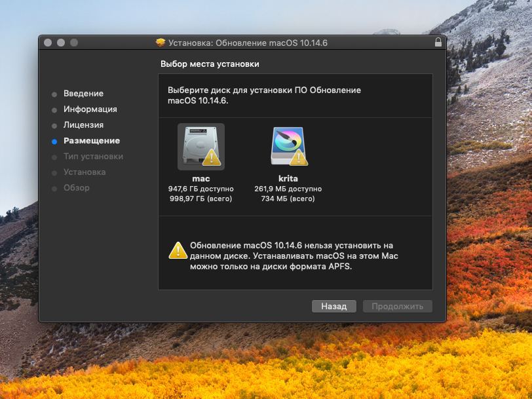
Task: Click the 'Выбор места установки' heading
Action: [x=210, y=64]
